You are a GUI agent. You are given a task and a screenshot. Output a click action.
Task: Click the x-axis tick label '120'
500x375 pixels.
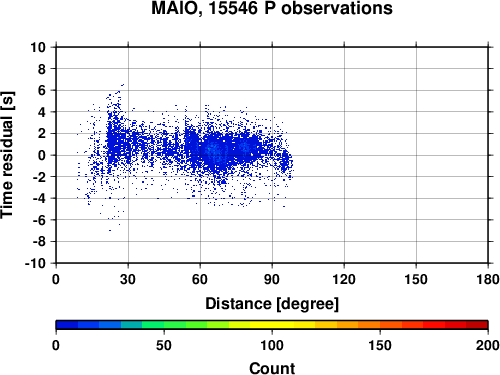(344, 279)
